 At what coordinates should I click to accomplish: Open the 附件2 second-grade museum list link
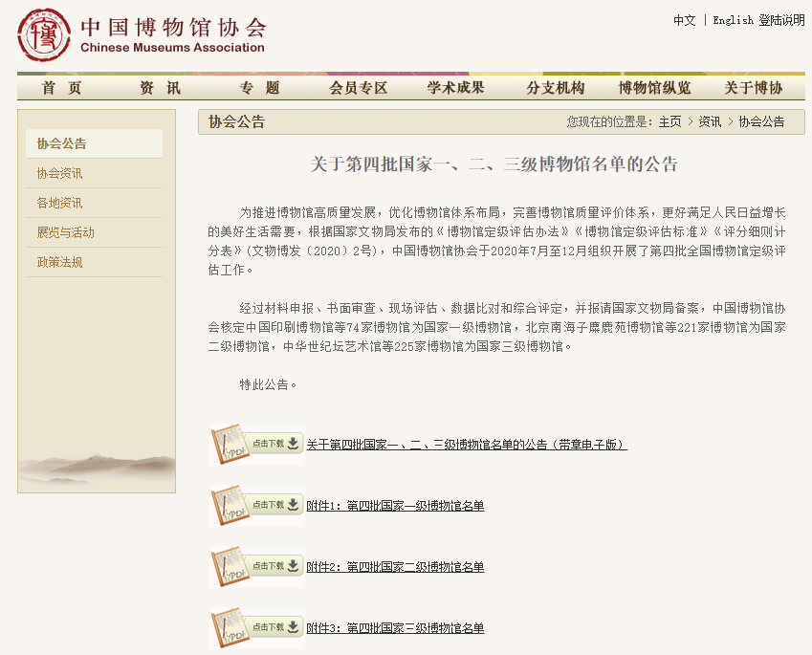(x=395, y=567)
